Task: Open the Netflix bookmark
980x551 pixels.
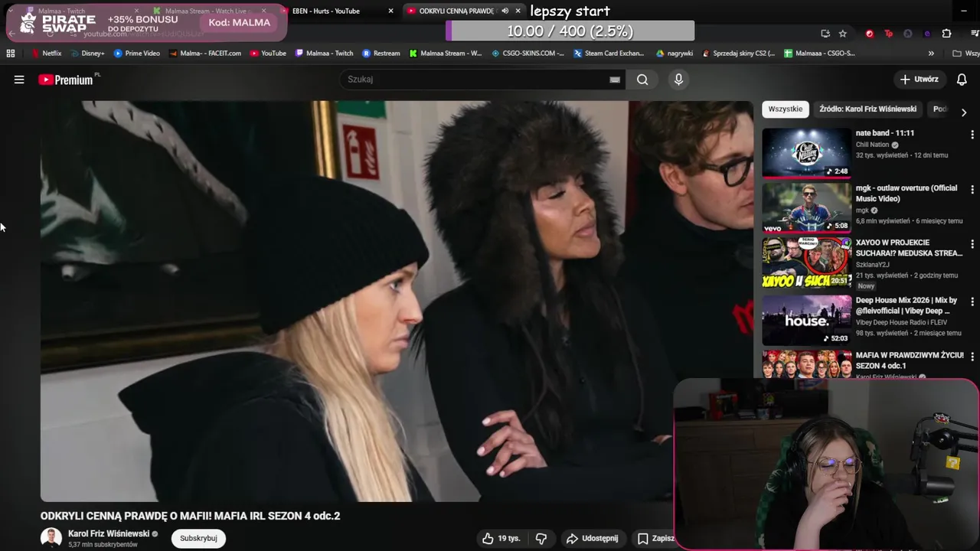Action: [46, 54]
